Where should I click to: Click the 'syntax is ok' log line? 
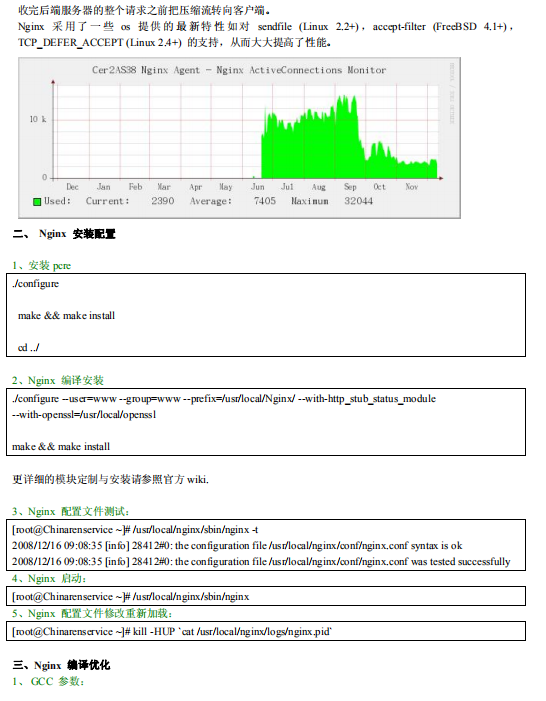[x=237, y=546]
